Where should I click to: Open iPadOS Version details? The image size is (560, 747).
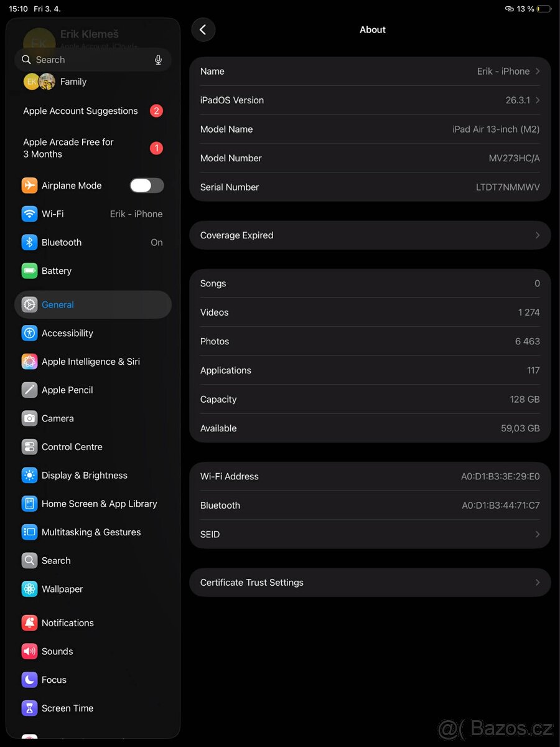tap(370, 100)
